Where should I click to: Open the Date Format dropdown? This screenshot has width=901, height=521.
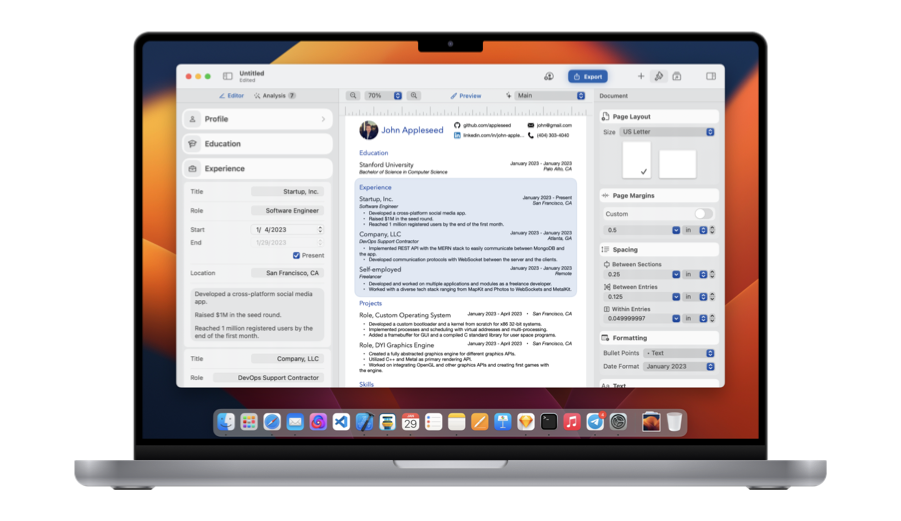click(679, 366)
